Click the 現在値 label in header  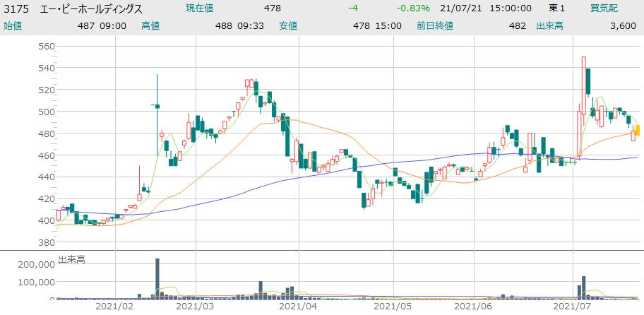[x=201, y=8]
